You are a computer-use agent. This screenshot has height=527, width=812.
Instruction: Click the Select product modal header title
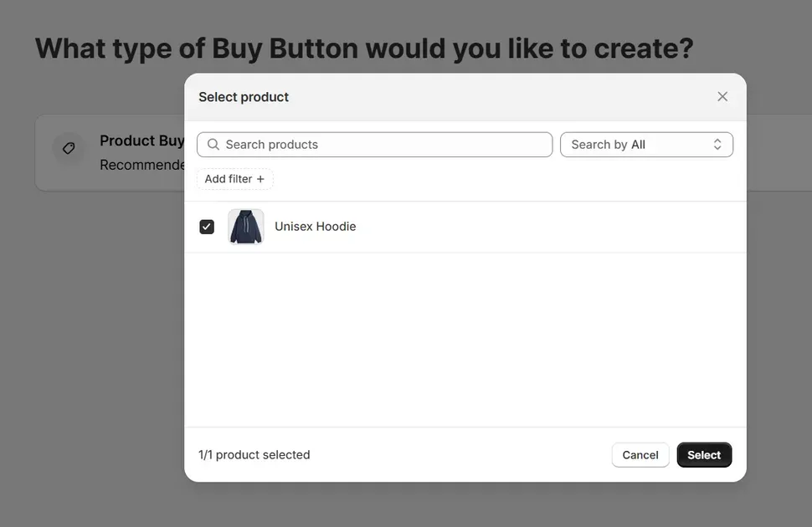point(243,96)
